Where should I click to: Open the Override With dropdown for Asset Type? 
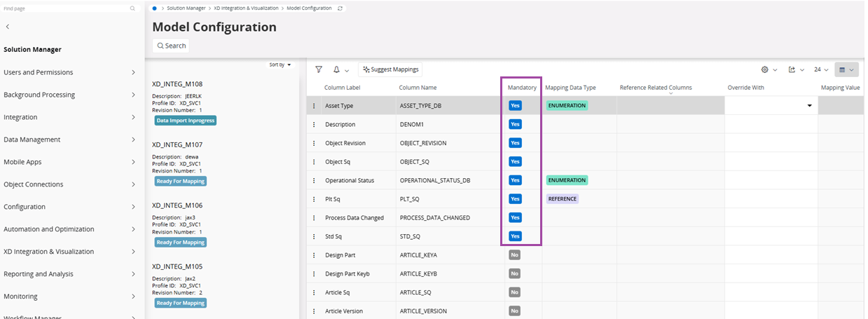[810, 106]
